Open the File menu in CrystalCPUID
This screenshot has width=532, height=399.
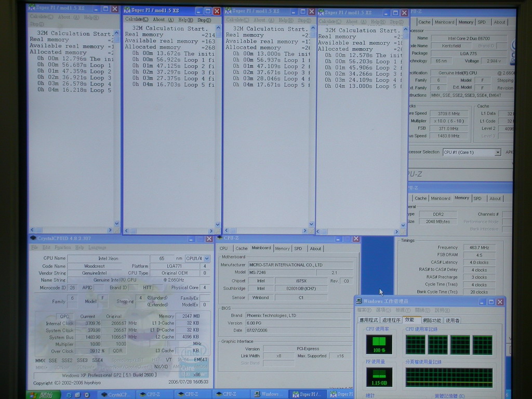[x=35, y=247]
